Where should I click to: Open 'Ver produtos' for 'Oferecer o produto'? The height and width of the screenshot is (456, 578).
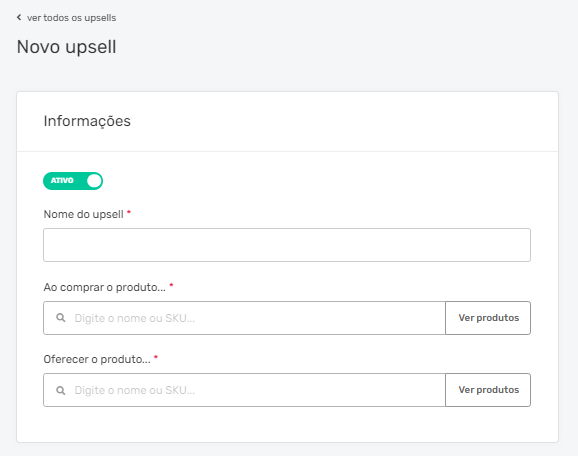(x=488, y=390)
